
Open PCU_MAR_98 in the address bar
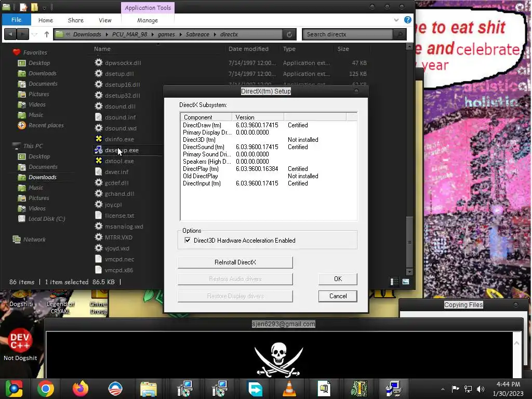[129, 34]
